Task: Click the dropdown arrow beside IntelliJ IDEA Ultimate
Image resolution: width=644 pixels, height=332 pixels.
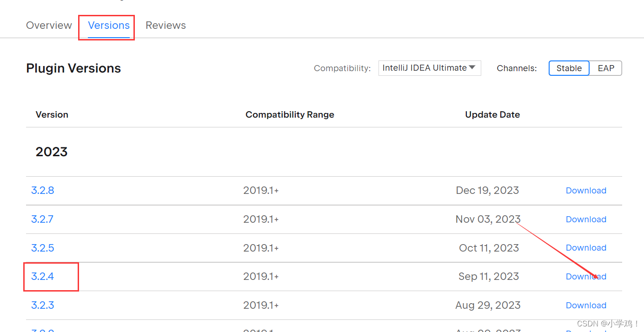Action: pos(472,68)
